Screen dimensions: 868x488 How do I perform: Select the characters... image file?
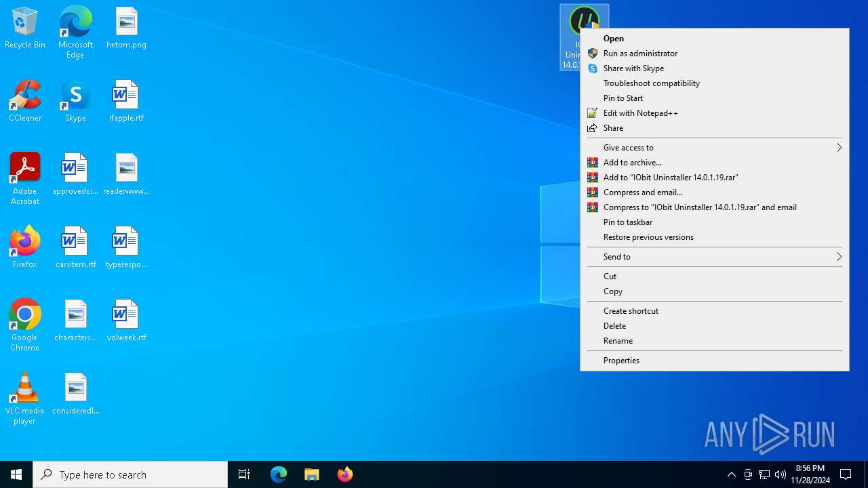pyautogui.click(x=75, y=321)
